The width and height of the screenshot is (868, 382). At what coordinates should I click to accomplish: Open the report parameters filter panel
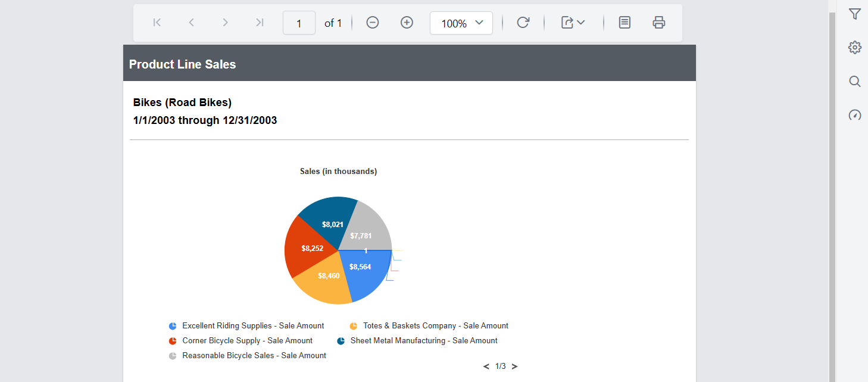854,13
